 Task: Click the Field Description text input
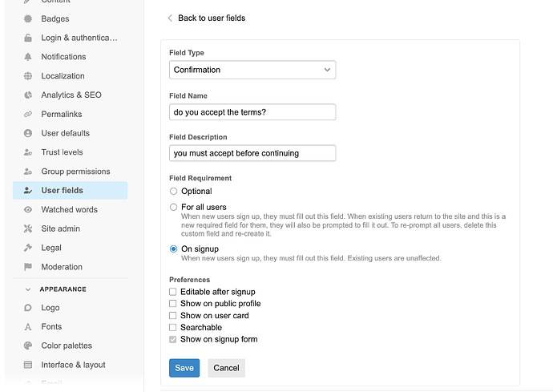point(252,153)
